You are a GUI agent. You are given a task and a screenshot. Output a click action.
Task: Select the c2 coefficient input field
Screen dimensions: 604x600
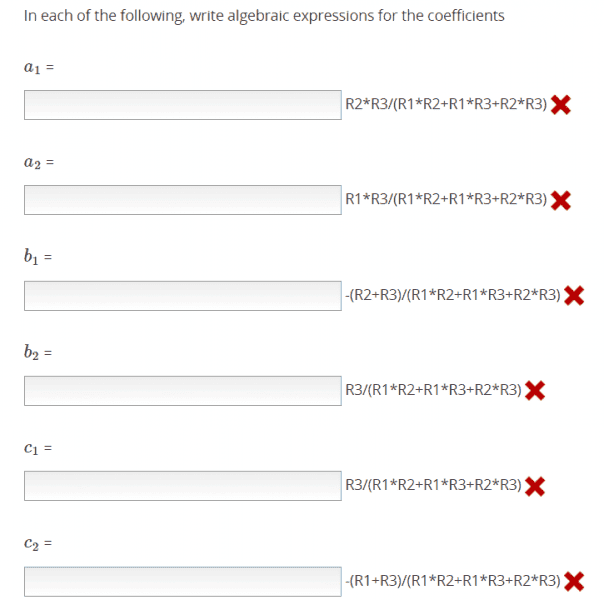[183, 581]
